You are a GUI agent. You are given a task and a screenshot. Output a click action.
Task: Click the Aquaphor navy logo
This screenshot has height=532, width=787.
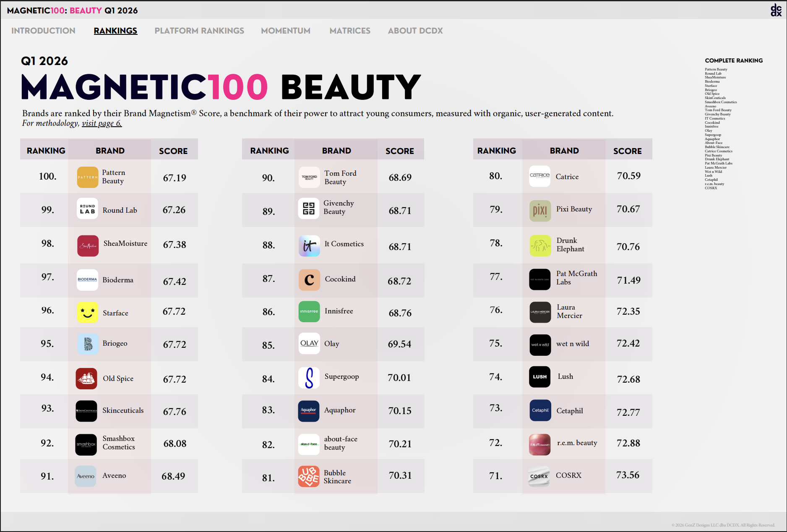point(309,411)
